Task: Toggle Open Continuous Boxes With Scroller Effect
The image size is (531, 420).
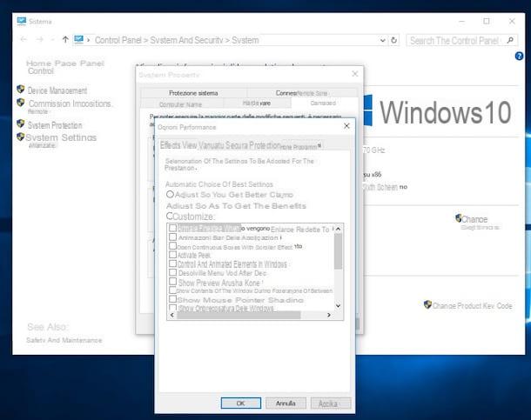Action: (172, 246)
